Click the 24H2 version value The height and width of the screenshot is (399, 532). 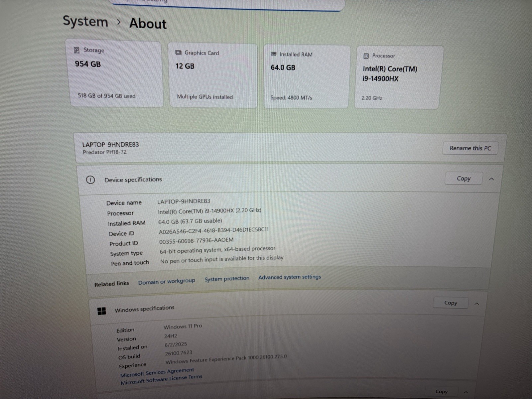[171, 336]
